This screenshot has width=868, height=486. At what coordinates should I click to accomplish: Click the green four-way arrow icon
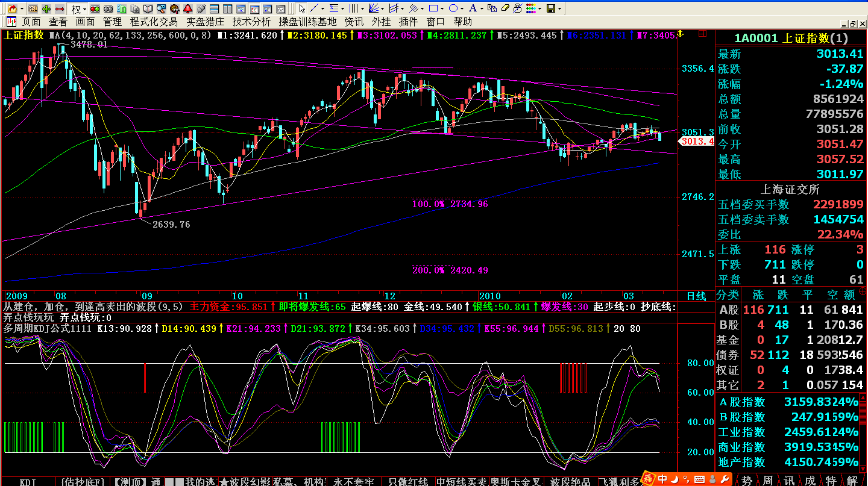click(46, 8)
